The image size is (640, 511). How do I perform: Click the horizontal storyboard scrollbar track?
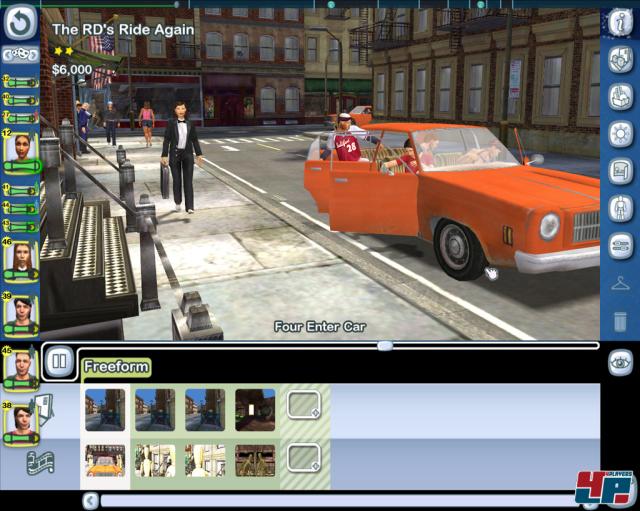[339, 501]
